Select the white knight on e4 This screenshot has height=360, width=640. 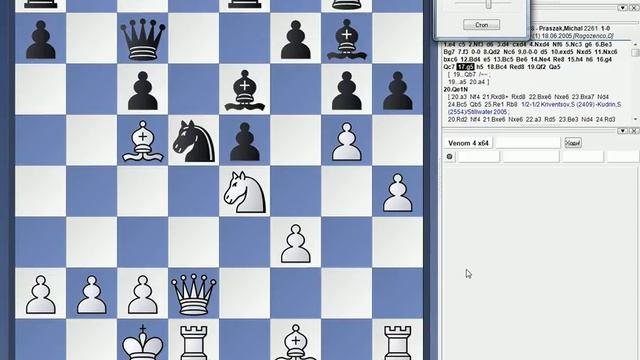[244, 192]
